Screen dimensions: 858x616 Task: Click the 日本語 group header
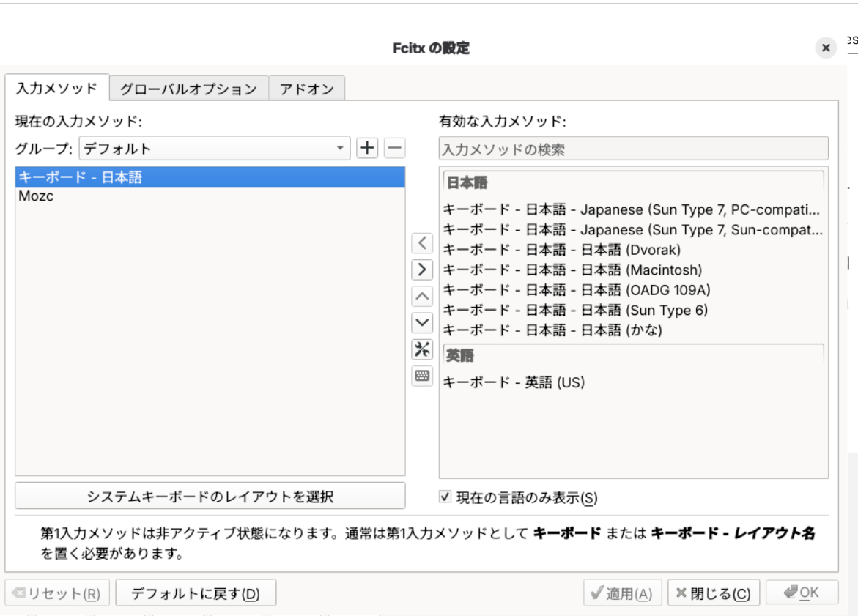[x=633, y=182]
